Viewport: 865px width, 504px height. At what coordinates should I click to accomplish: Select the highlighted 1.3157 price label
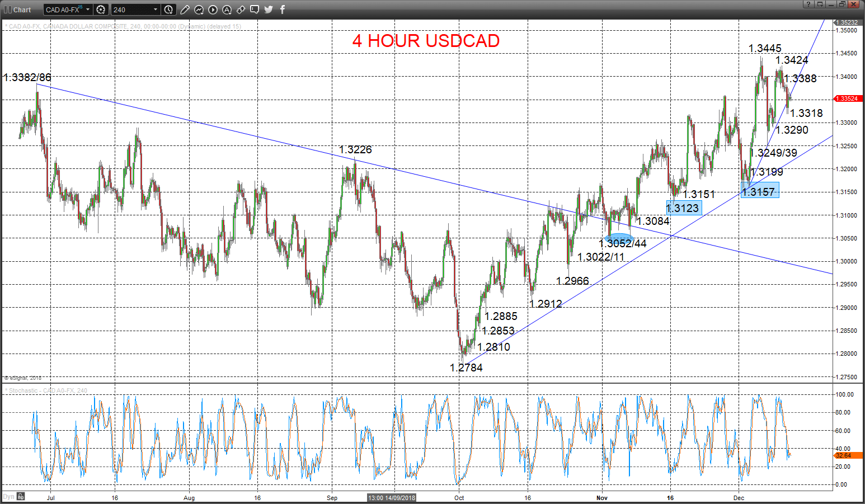759,190
